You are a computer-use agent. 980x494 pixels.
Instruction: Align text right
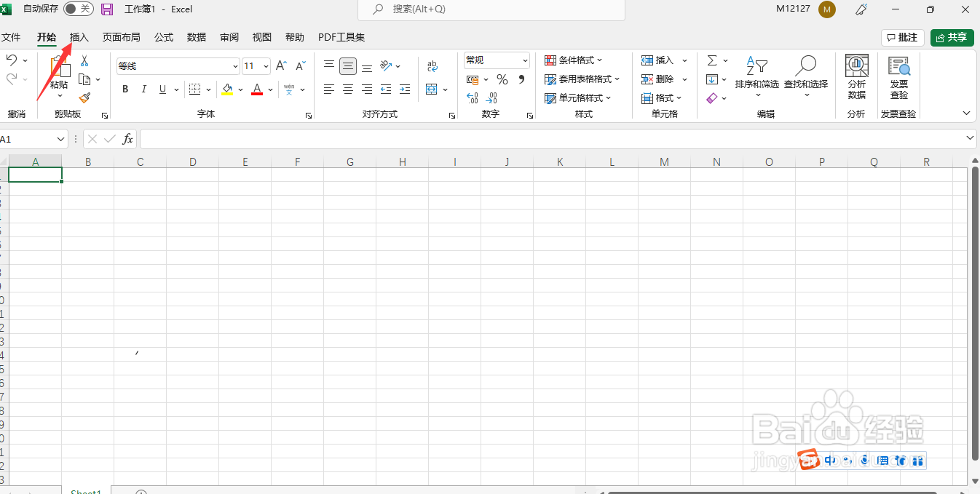point(367,89)
